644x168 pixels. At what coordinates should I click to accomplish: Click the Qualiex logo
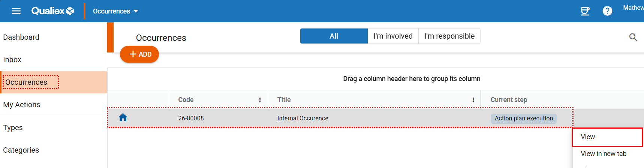52,11
